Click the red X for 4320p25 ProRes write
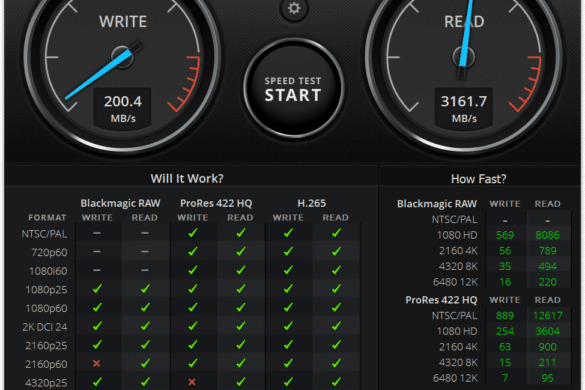 click(192, 382)
